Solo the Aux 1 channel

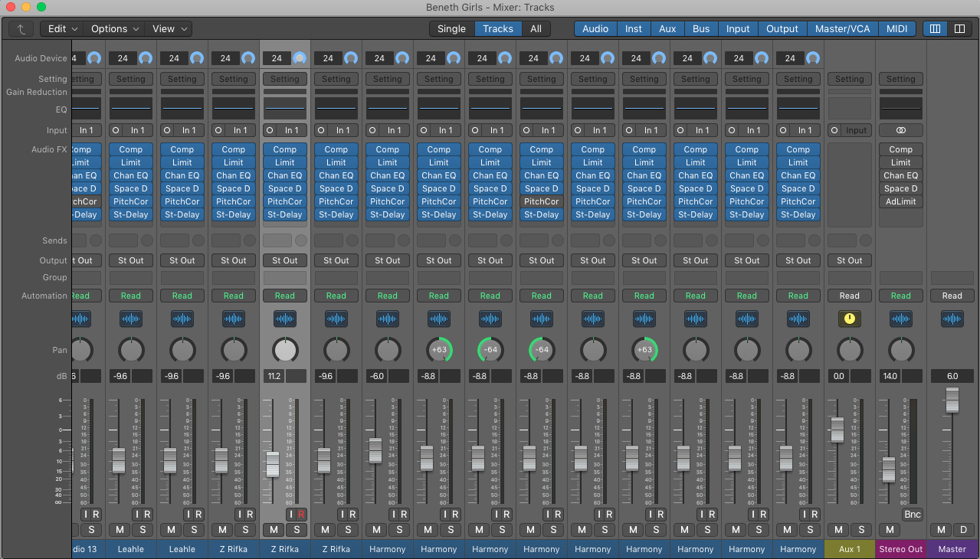tap(861, 530)
